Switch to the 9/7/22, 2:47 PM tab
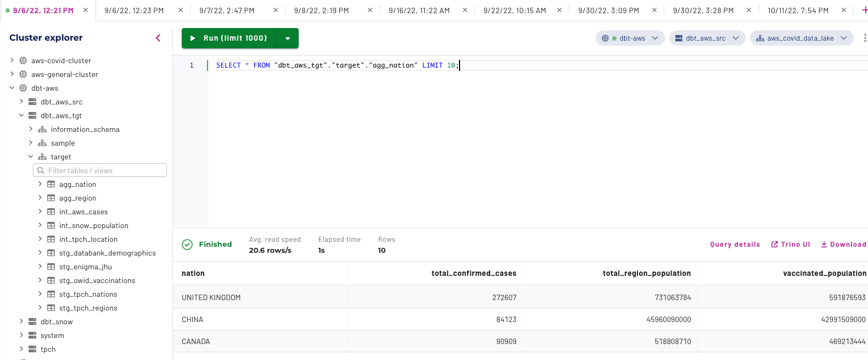 pyautogui.click(x=227, y=10)
